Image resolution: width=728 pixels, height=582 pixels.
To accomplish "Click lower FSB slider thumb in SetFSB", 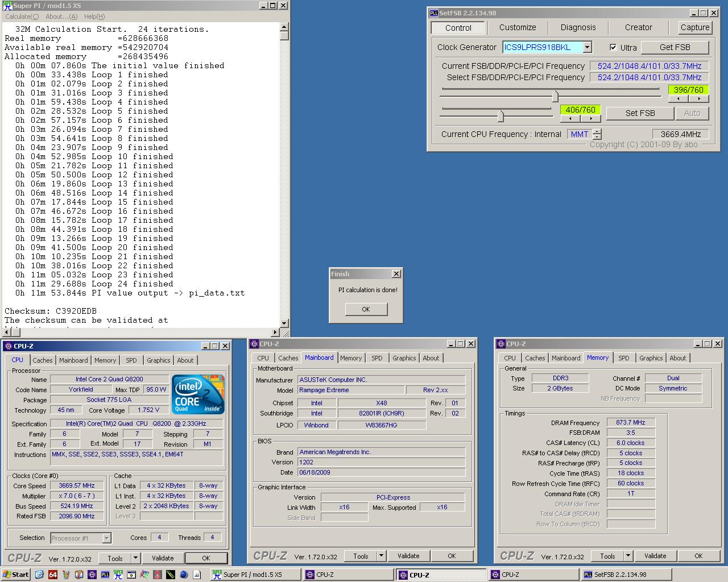I will click(500, 116).
